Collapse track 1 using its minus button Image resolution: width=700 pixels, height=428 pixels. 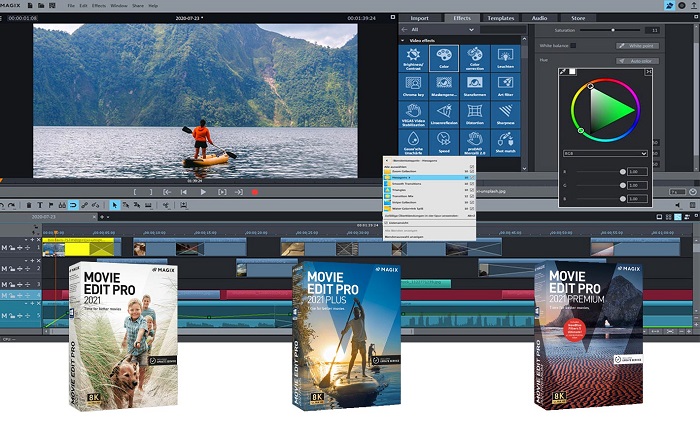[26, 240]
